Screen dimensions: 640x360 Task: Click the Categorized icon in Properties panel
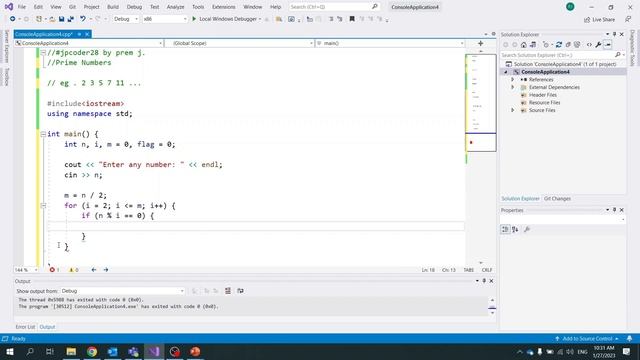click(x=505, y=229)
